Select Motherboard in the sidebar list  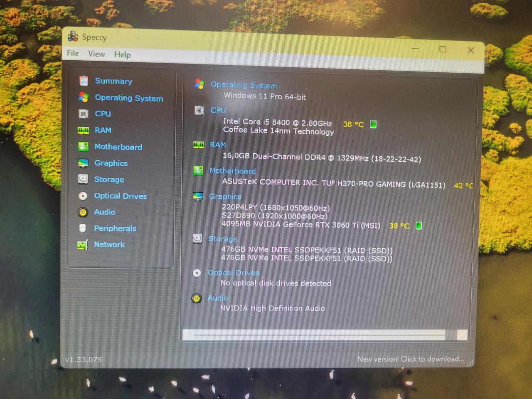tap(118, 147)
